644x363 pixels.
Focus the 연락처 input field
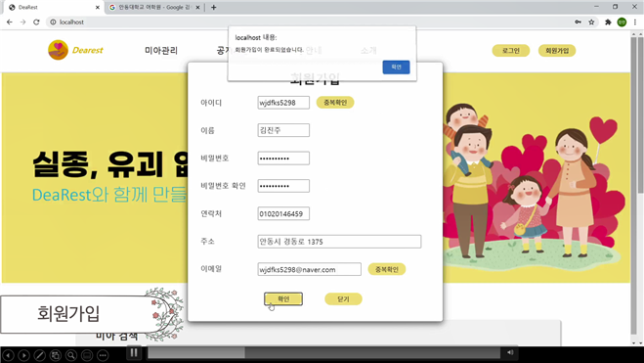(283, 213)
